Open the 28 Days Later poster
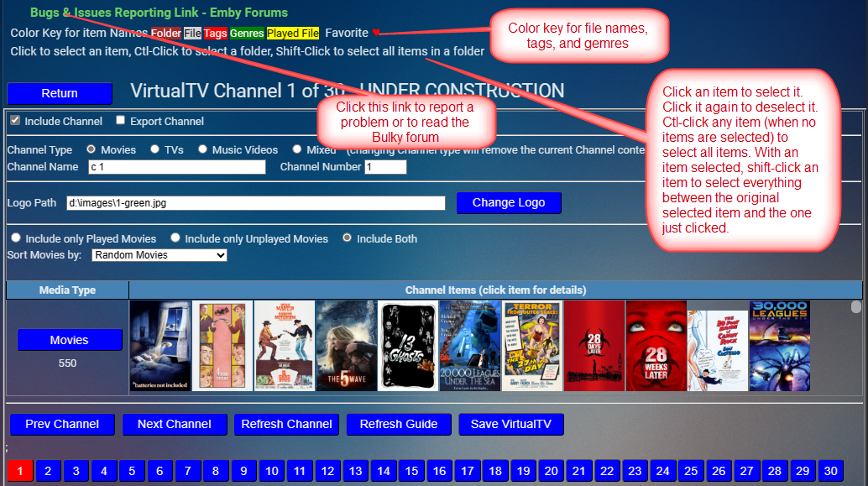 594,346
